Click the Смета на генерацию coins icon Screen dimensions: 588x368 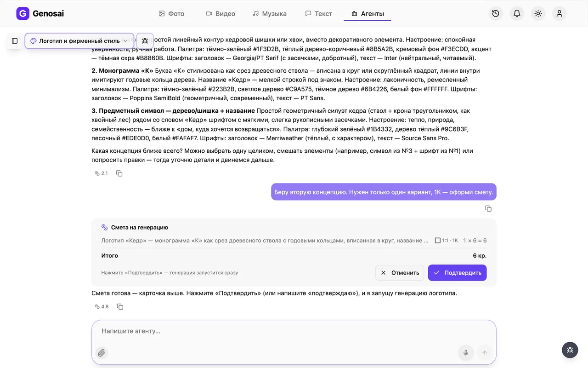pos(105,227)
